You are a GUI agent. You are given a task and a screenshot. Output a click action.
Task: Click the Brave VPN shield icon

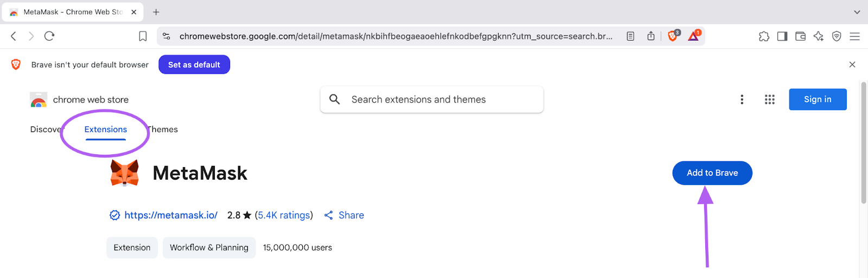(837, 36)
